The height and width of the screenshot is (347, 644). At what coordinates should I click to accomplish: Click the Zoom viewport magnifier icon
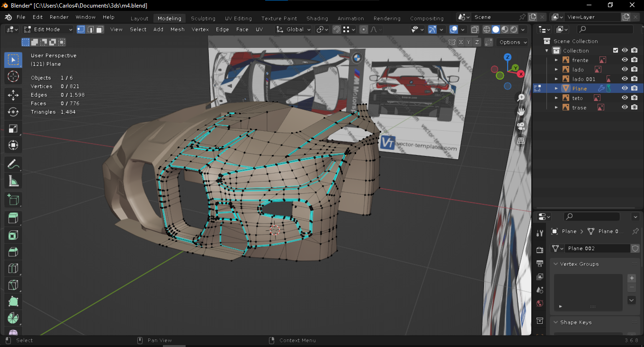click(521, 97)
